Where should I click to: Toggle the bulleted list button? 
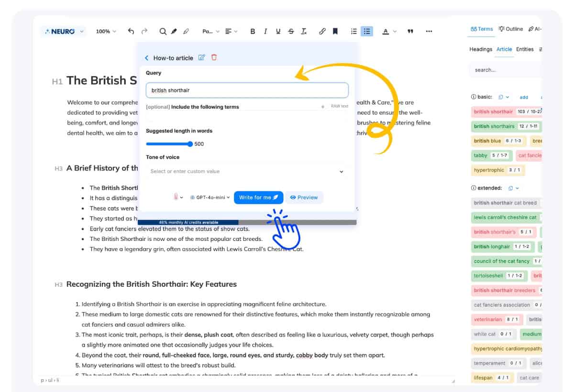pos(367,31)
